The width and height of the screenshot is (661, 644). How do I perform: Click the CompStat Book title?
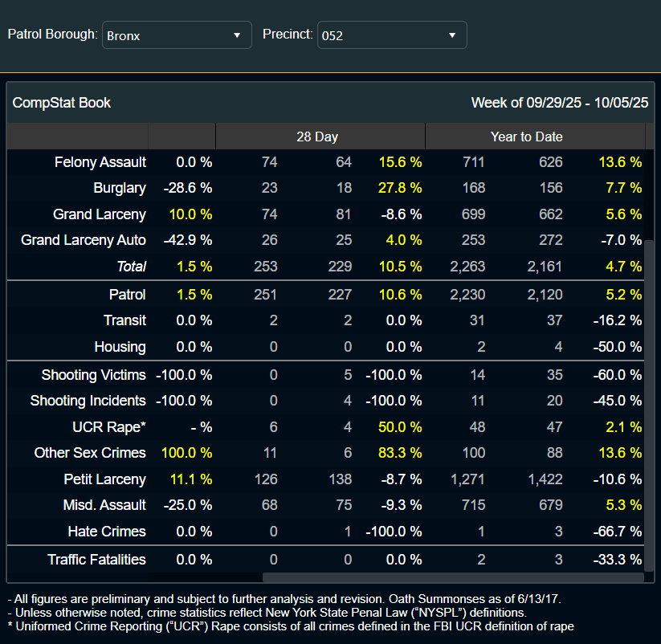(62, 103)
